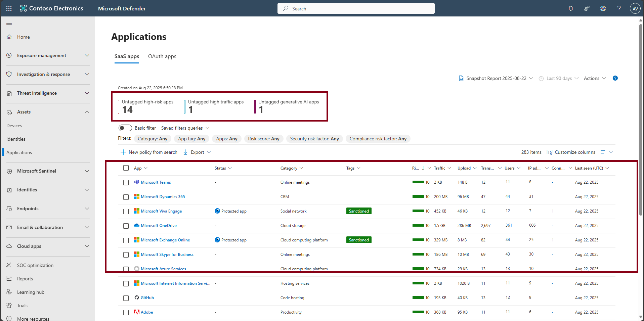
Task: Open notifications bell icon
Action: click(x=571, y=8)
